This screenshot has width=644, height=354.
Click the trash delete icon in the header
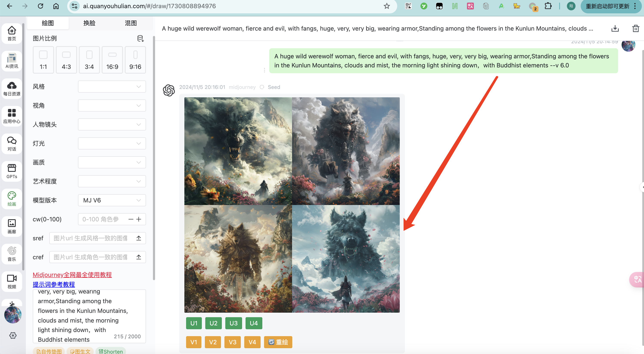635,28
